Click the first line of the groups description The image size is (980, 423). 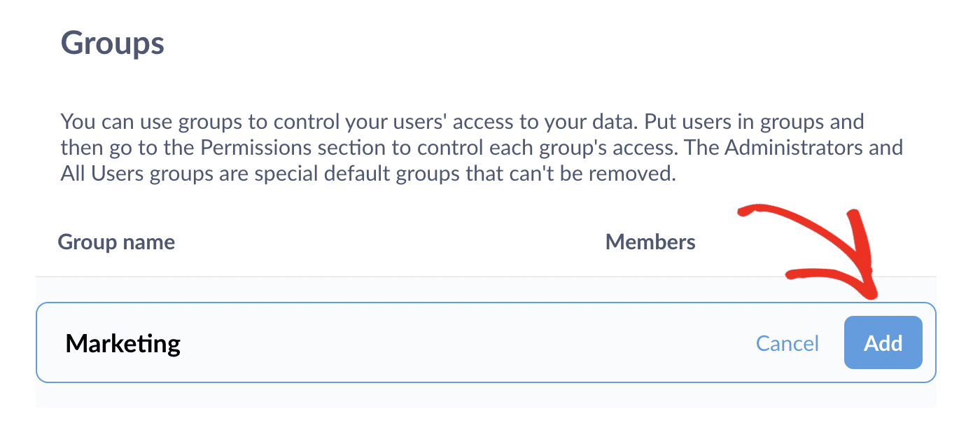pyautogui.click(x=462, y=122)
